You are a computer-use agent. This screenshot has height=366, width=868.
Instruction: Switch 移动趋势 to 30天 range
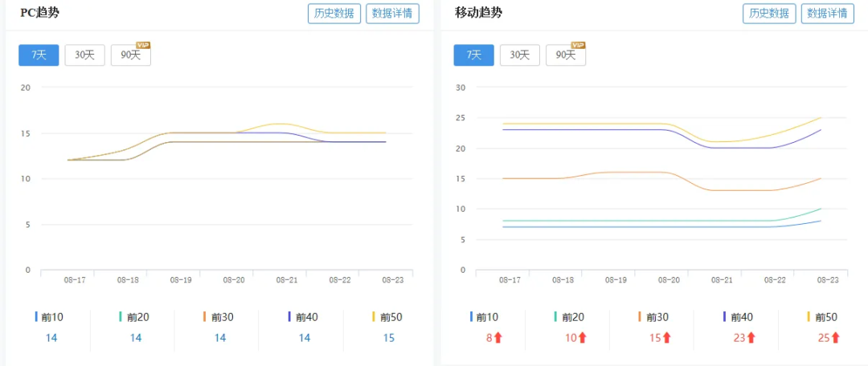click(x=520, y=55)
